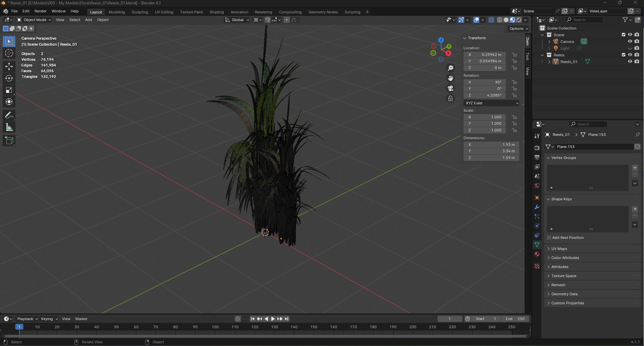Select the Scale tool
The image size is (644, 346).
pos(9,90)
